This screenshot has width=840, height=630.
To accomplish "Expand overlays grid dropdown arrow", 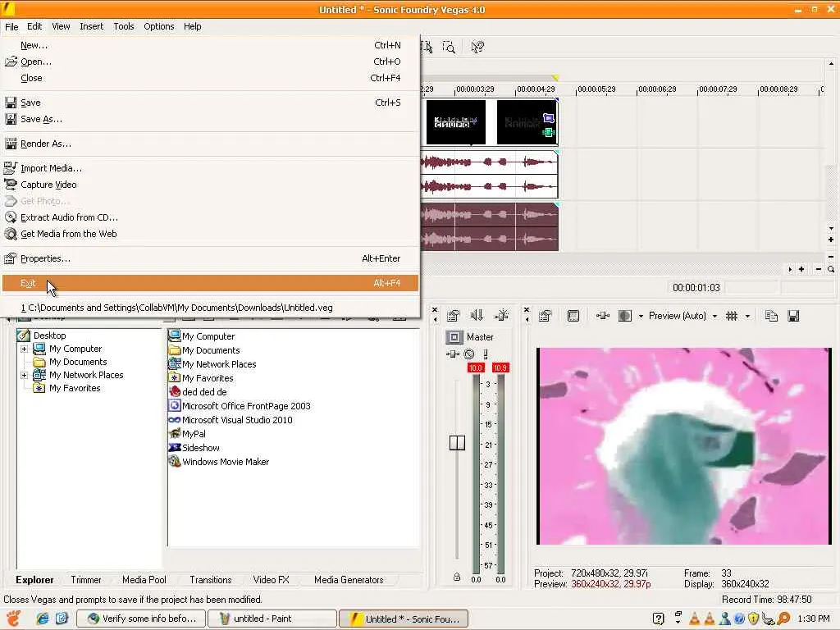I will point(747,316).
